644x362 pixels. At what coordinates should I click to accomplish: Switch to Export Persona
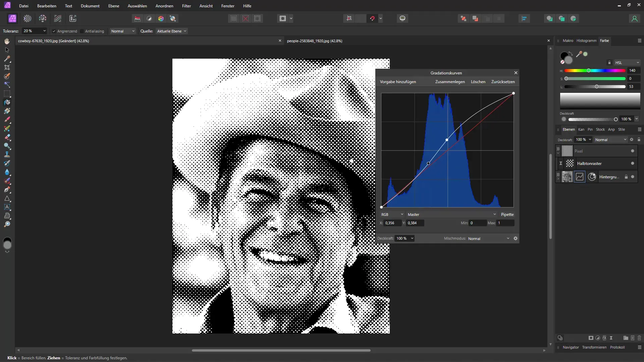point(73,18)
